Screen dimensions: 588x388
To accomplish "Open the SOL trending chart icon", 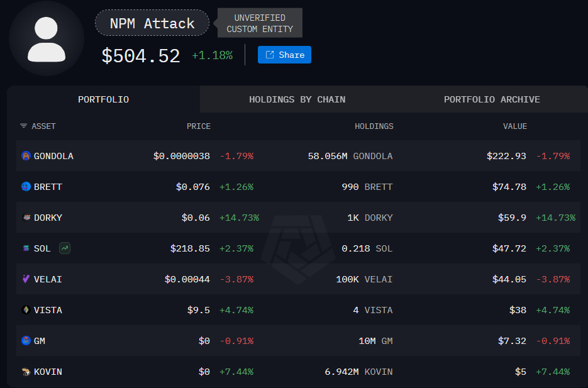I will [64, 248].
